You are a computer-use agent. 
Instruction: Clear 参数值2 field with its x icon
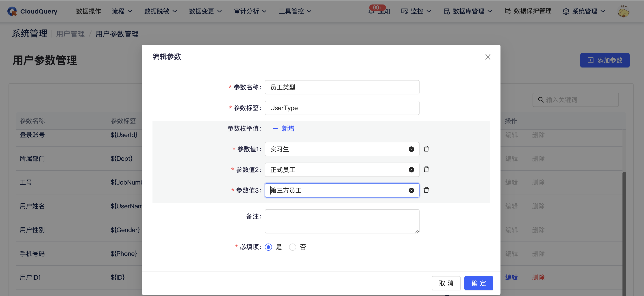(411, 170)
